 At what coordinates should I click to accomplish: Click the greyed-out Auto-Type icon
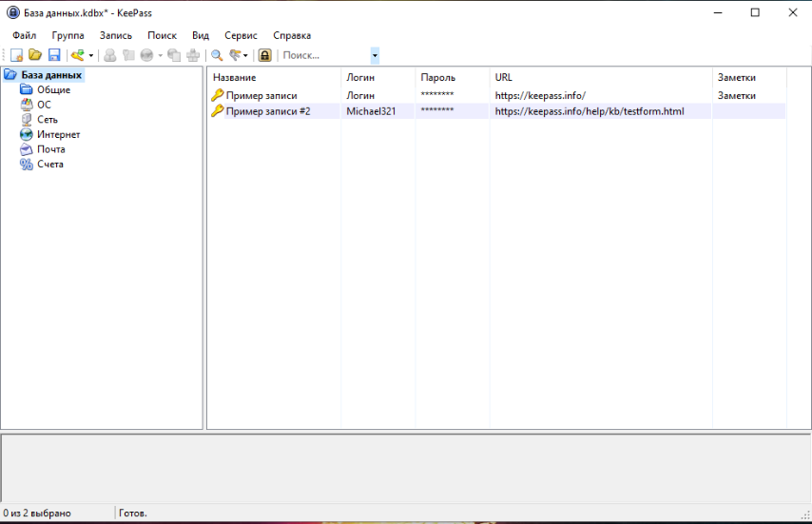(x=193, y=55)
